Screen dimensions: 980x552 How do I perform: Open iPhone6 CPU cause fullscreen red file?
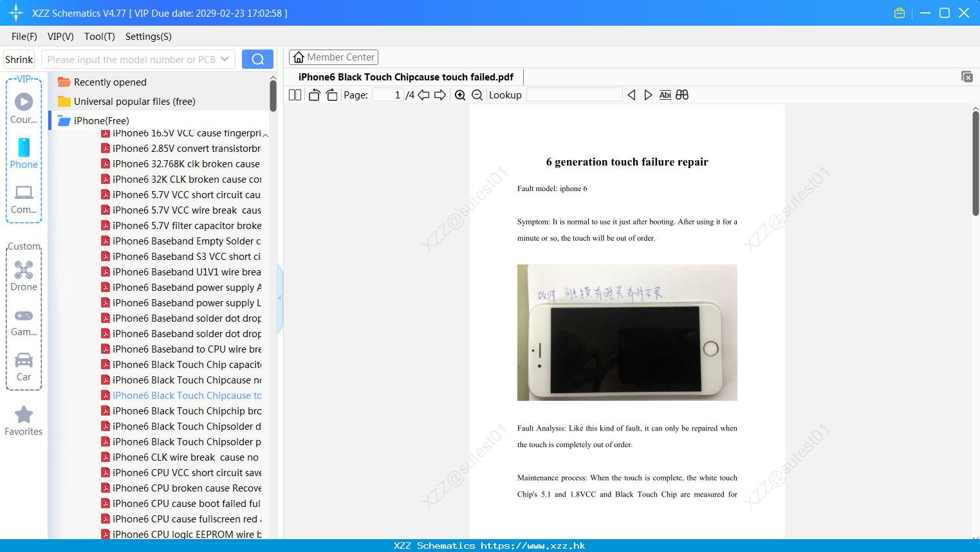click(181, 519)
